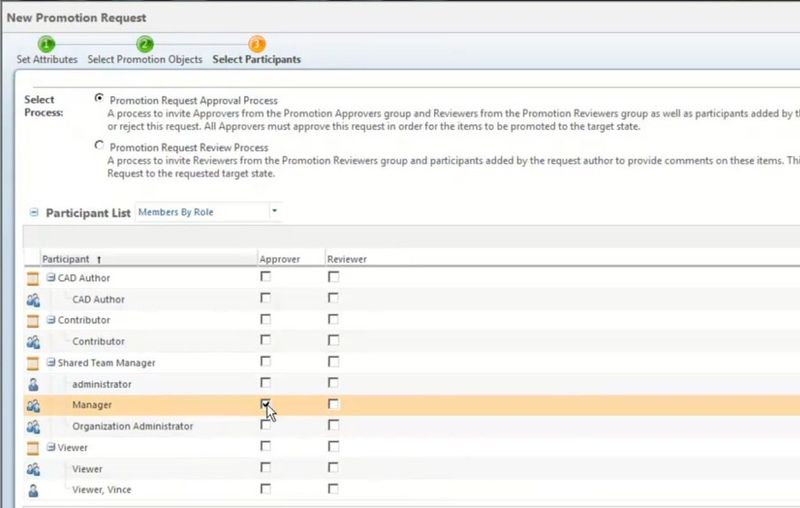
Task: Click the Shared Team Manager role icon
Action: coord(33,363)
